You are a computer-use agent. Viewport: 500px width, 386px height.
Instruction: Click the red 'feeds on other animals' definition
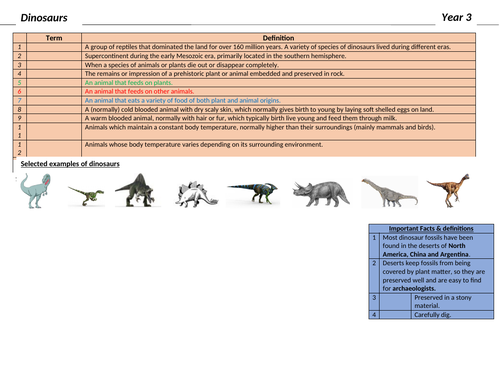(139, 91)
